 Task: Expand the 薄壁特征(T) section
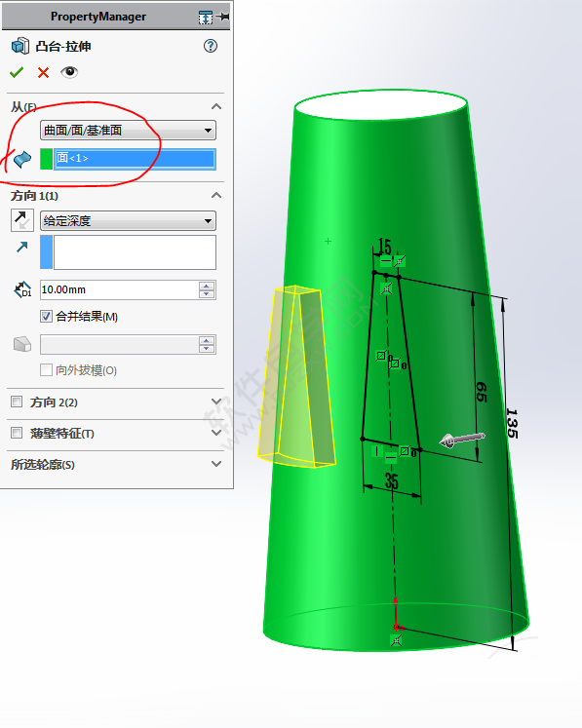216,433
